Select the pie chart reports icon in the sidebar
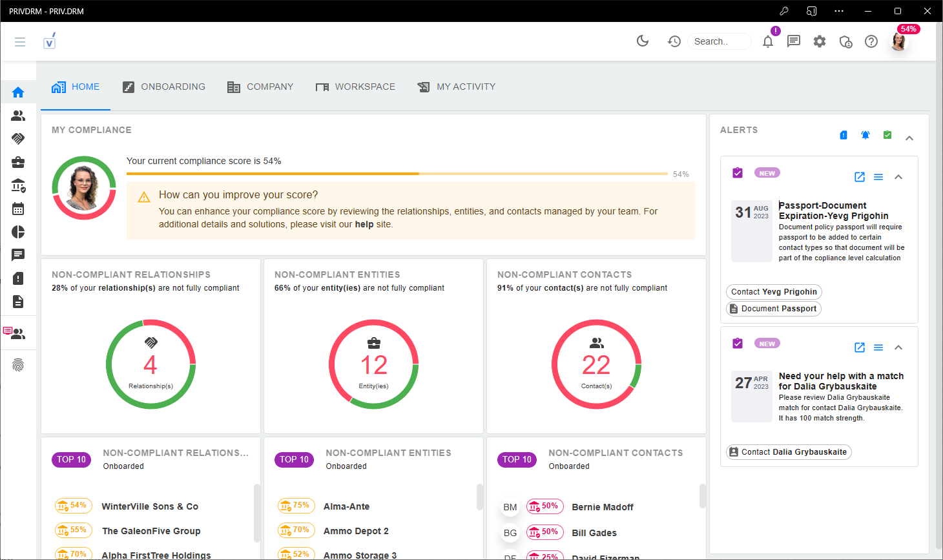 [18, 232]
